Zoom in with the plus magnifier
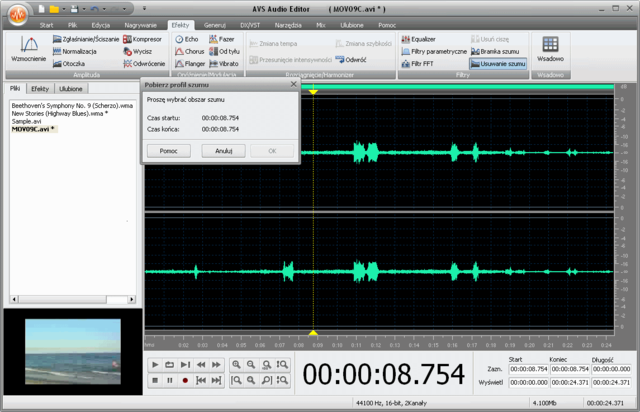 236,364
